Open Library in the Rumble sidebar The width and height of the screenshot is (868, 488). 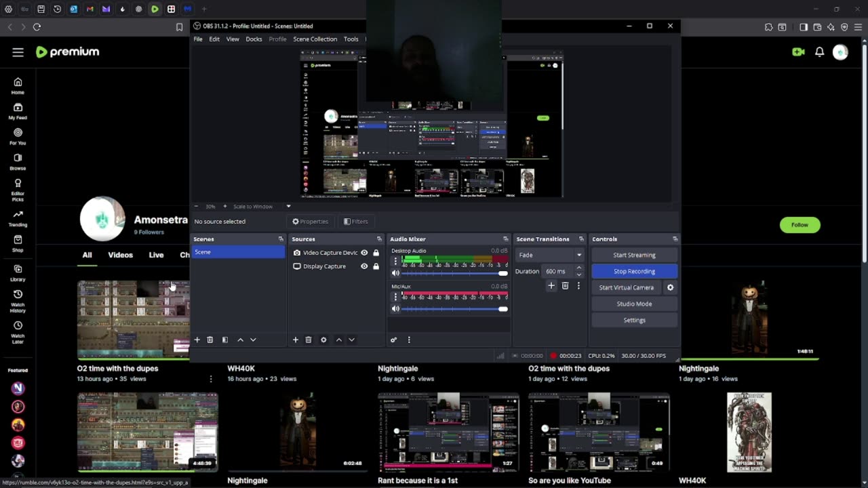(x=18, y=273)
